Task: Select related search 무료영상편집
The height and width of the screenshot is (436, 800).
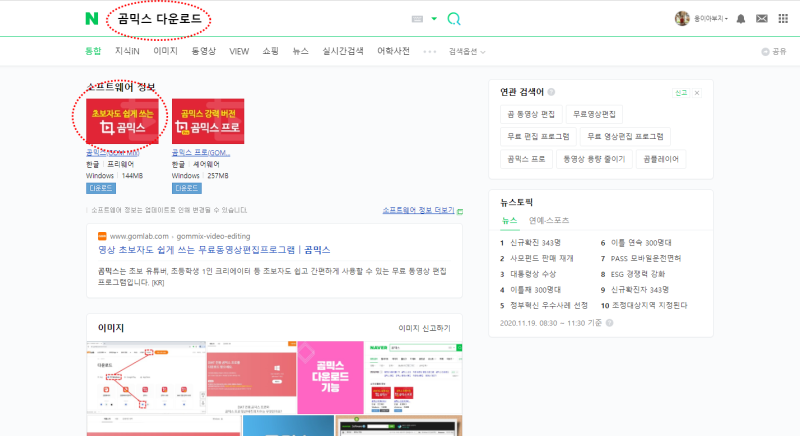Action: [594, 114]
